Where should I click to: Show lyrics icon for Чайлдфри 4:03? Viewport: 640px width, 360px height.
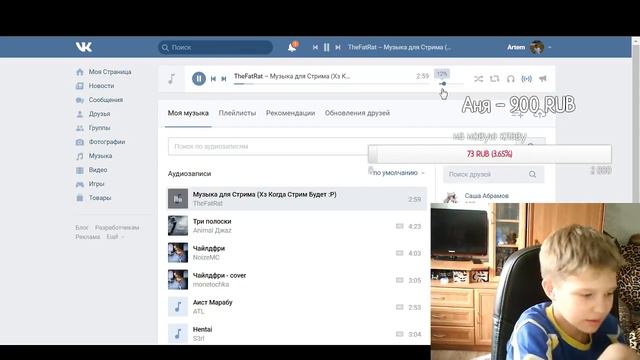pos(400,253)
